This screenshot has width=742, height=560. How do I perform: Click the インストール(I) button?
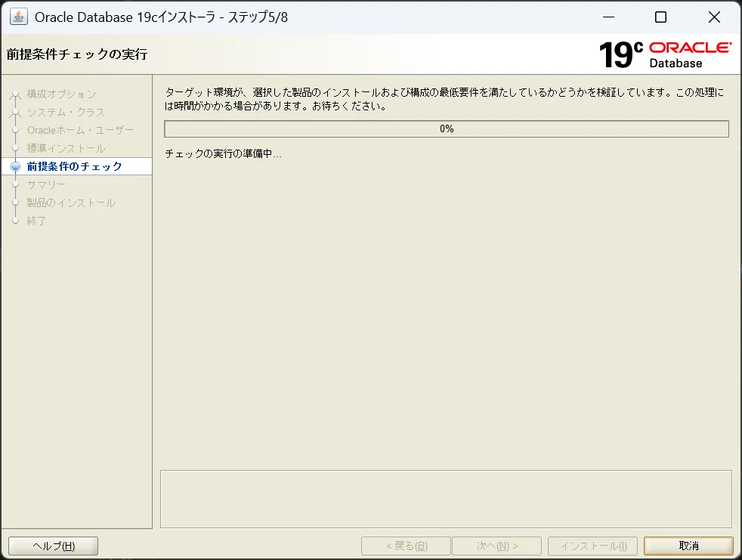[x=593, y=546]
